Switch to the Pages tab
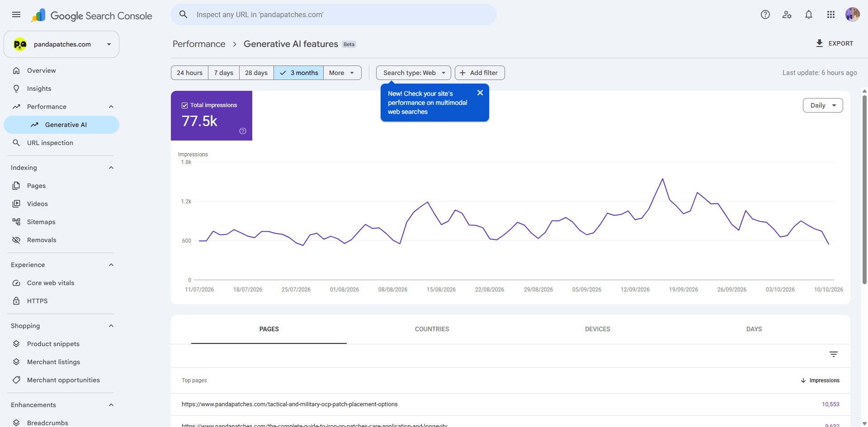Screen dimensions: 868x427 269,329
